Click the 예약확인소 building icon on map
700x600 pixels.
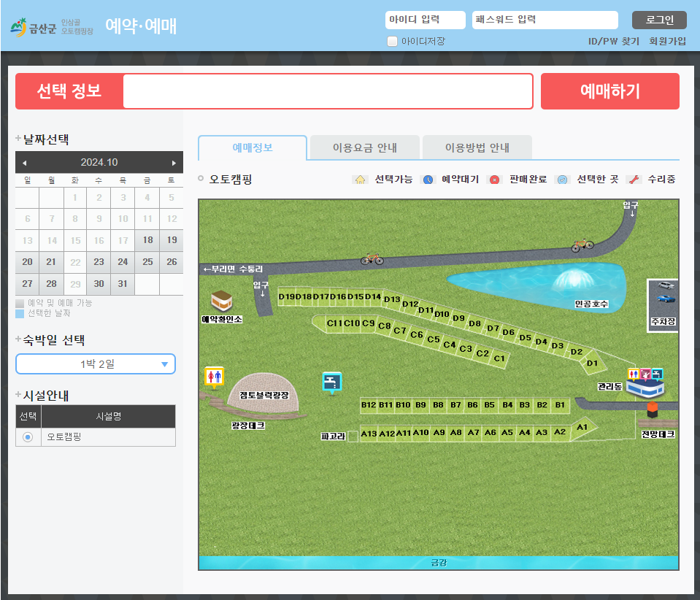click(221, 301)
